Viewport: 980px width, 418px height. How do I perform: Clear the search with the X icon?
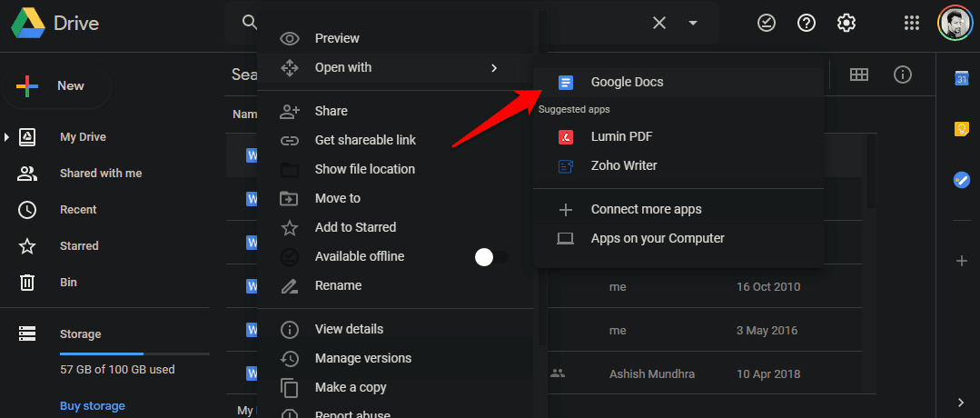tap(658, 23)
